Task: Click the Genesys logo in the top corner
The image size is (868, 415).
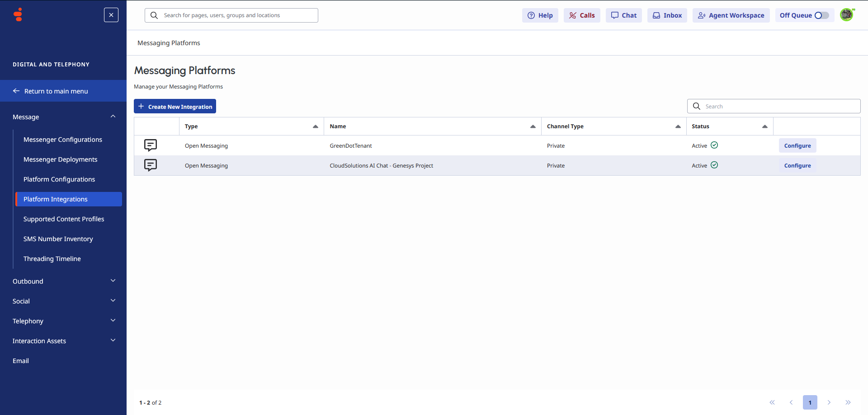Action: tap(17, 14)
